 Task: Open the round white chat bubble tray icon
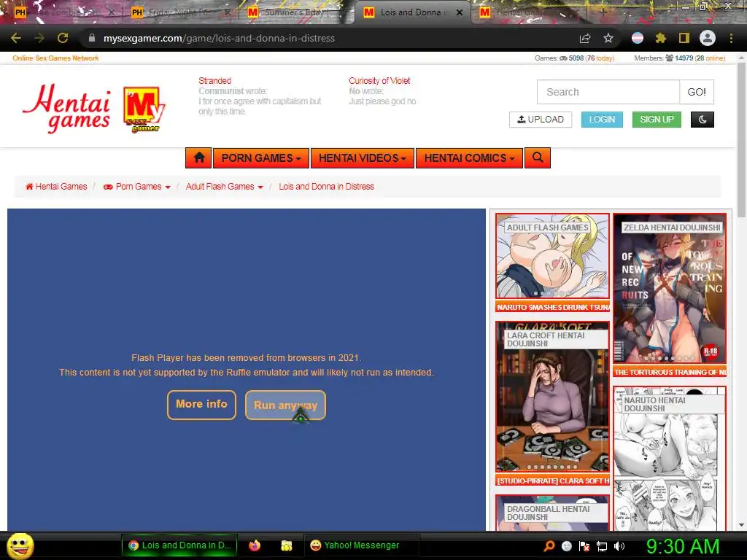(566, 546)
